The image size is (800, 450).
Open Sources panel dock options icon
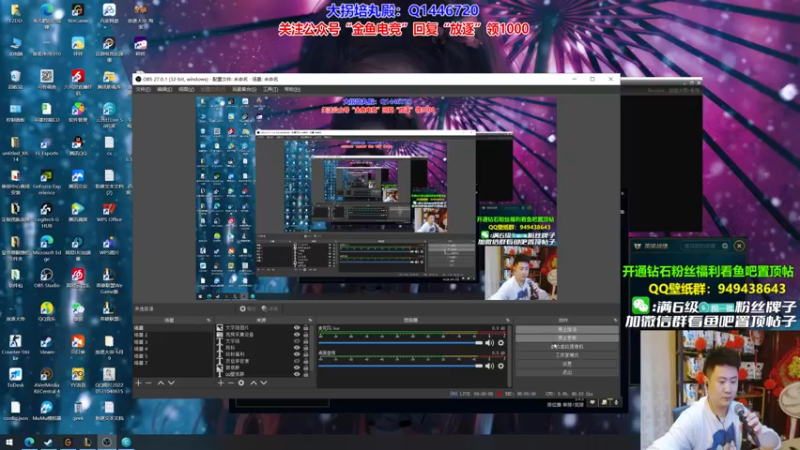coord(310,320)
